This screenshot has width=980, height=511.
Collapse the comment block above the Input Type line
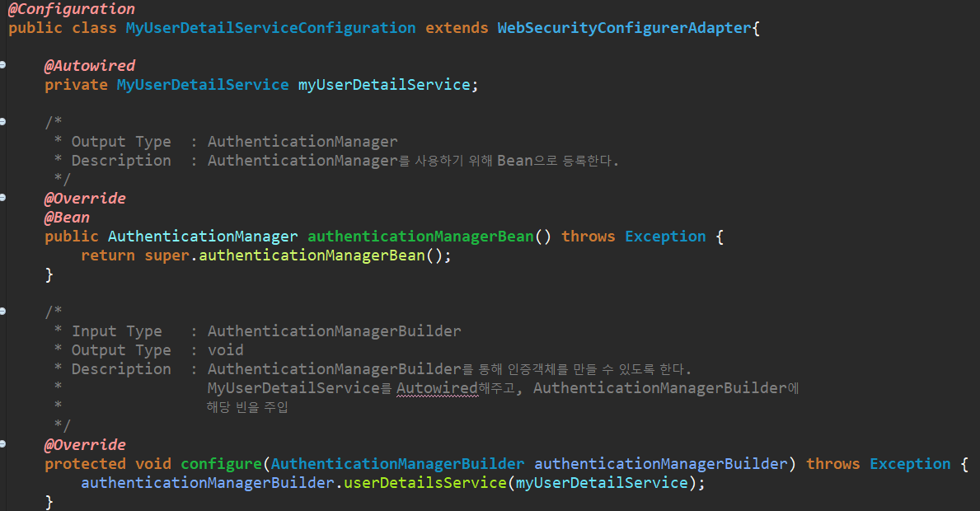click(2, 311)
